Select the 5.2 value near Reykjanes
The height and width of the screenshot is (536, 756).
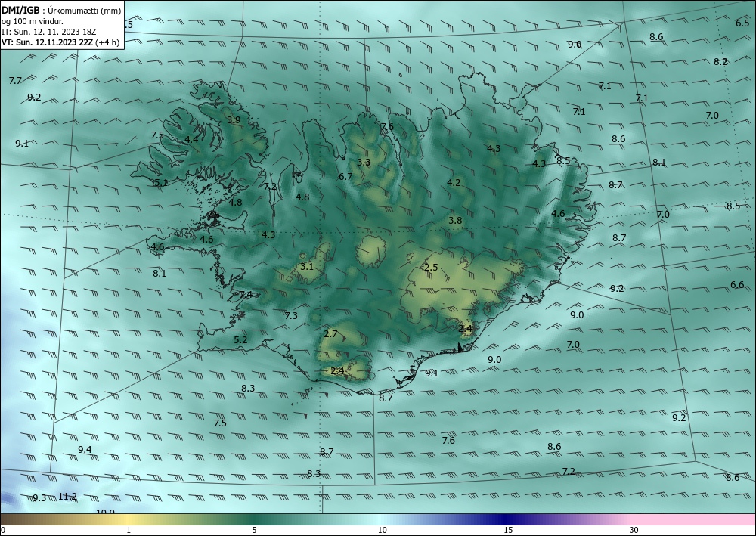coord(240,340)
